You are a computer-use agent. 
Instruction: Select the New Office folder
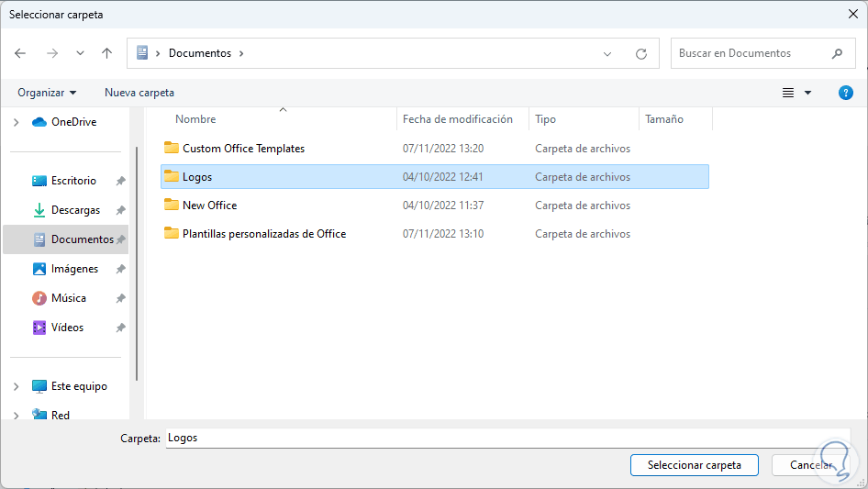point(209,206)
